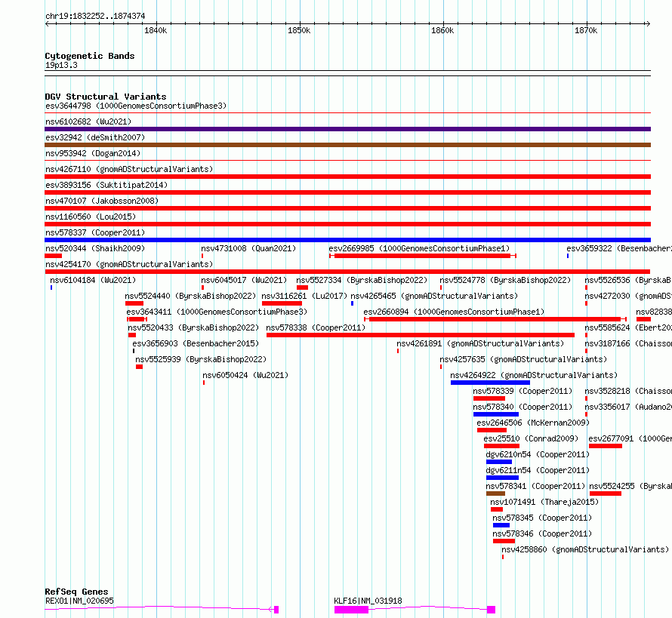Open variant nsv4258860 (gnomADStructuralVariants)
This screenshot has height=618, width=672.
(x=585, y=549)
